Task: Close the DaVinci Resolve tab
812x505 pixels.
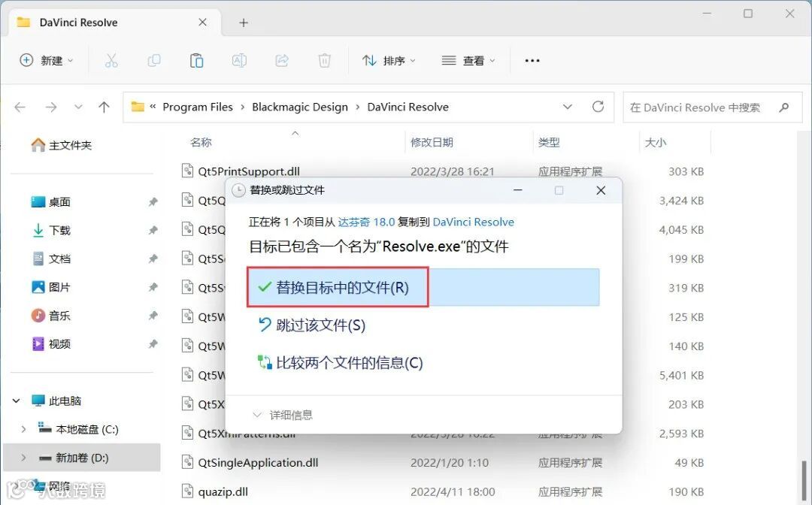Action: point(202,23)
